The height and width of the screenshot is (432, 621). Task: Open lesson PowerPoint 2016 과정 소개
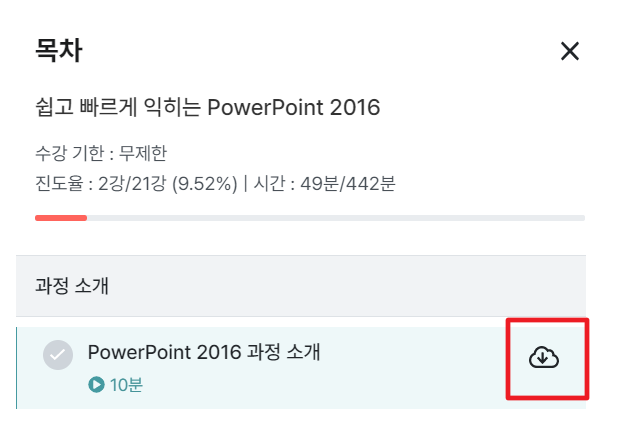pos(204,352)
